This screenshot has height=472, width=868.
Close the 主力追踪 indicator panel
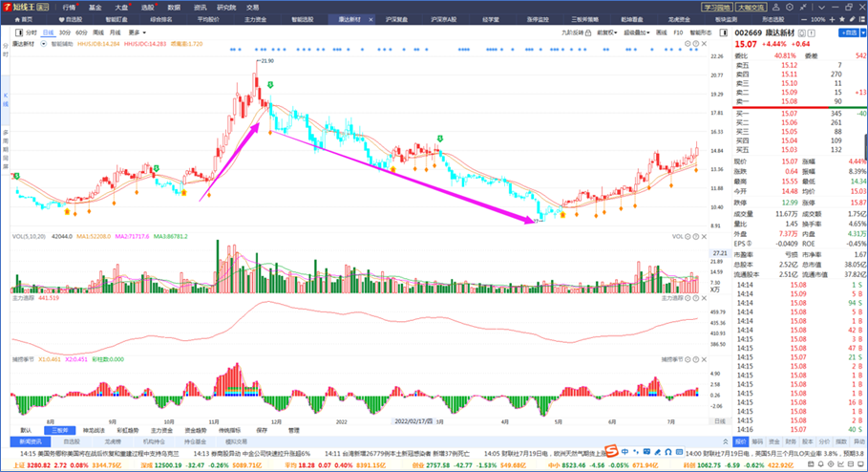click(704, 298)
